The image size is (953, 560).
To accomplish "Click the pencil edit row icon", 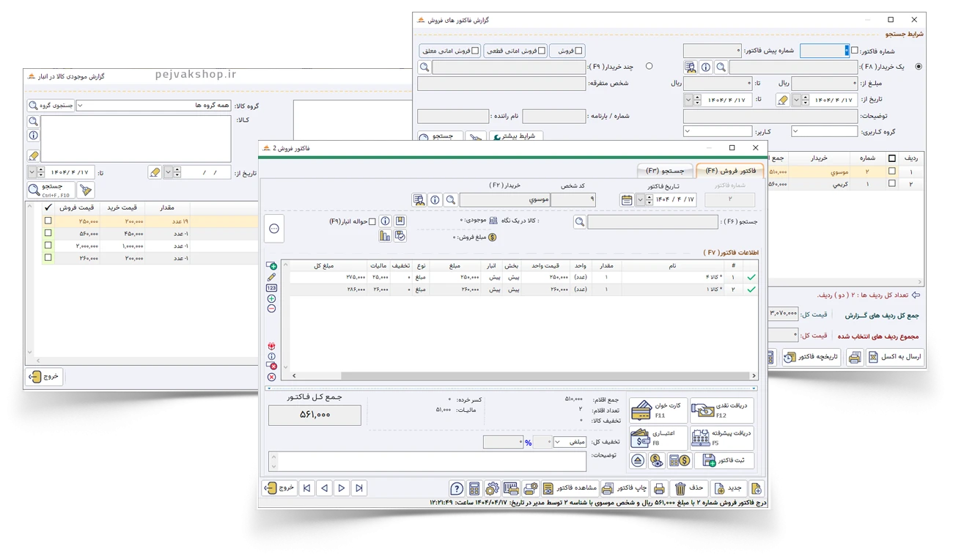I will [271, 277].
